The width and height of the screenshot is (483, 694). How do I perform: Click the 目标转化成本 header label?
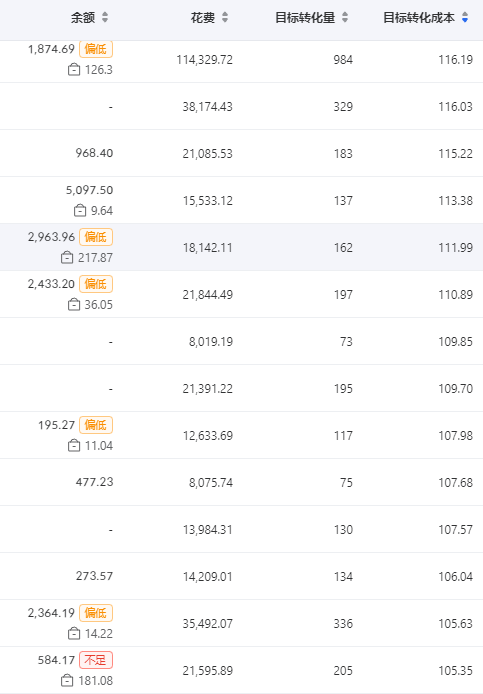419,18
